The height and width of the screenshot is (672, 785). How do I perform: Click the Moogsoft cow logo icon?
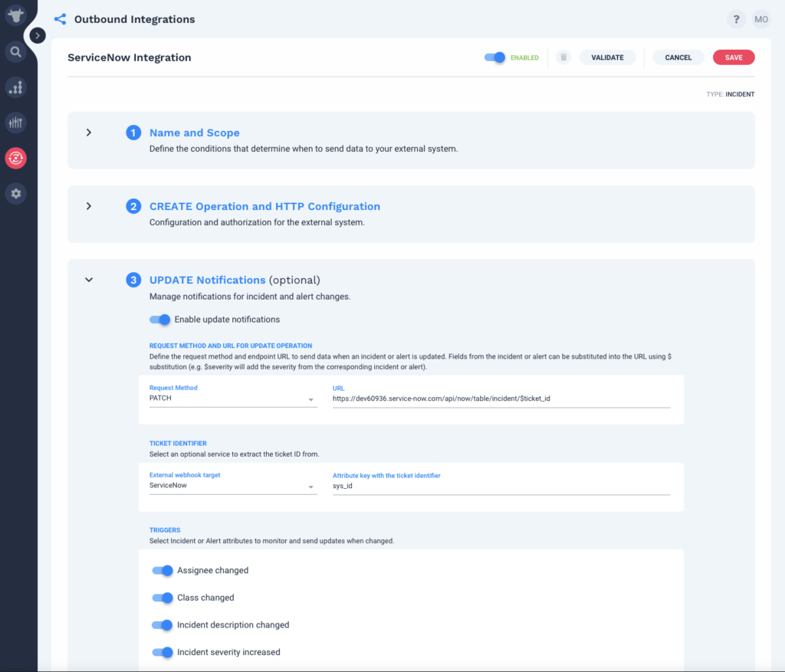(x=15, y=15)
